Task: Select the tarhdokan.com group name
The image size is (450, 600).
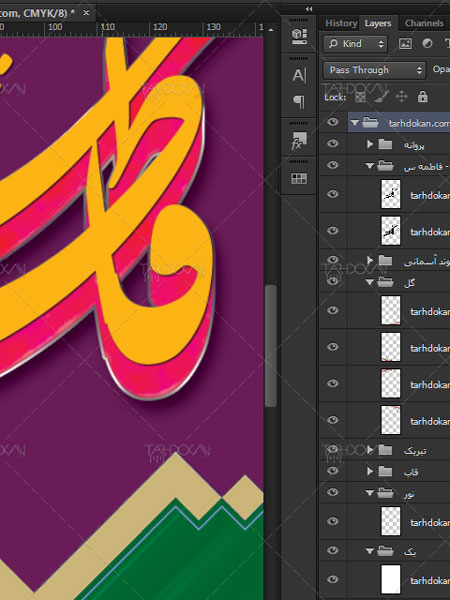Action: click(x=419, y=123)
